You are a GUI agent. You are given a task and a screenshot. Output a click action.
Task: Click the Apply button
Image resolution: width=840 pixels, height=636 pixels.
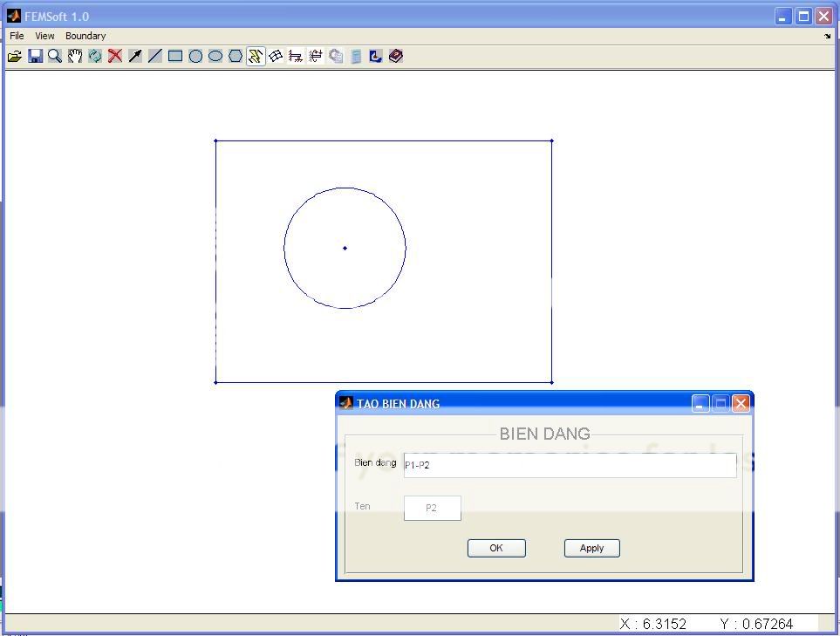pyautogui.click(x=591, y=548)
